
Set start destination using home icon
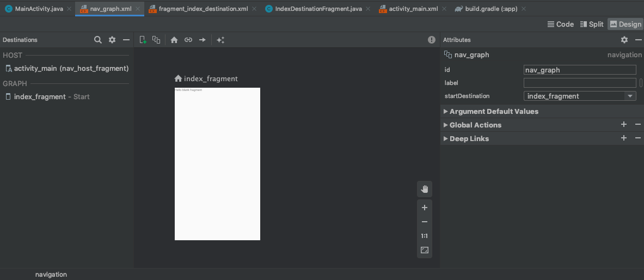[x=174, y=40]
